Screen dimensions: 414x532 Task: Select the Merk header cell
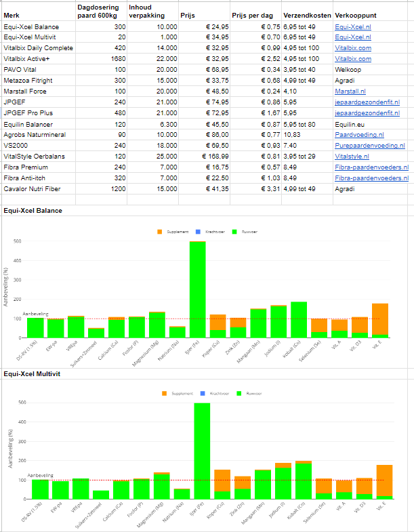(39, 12)
